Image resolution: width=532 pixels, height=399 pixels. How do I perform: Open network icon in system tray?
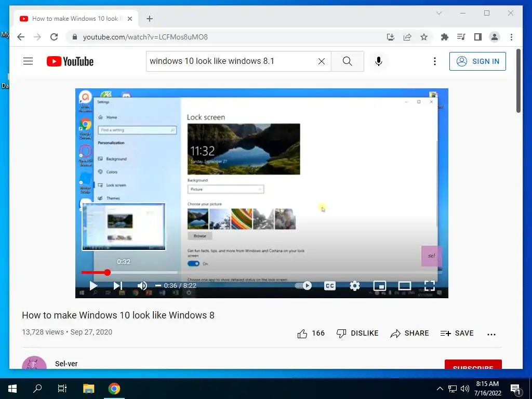453,389
